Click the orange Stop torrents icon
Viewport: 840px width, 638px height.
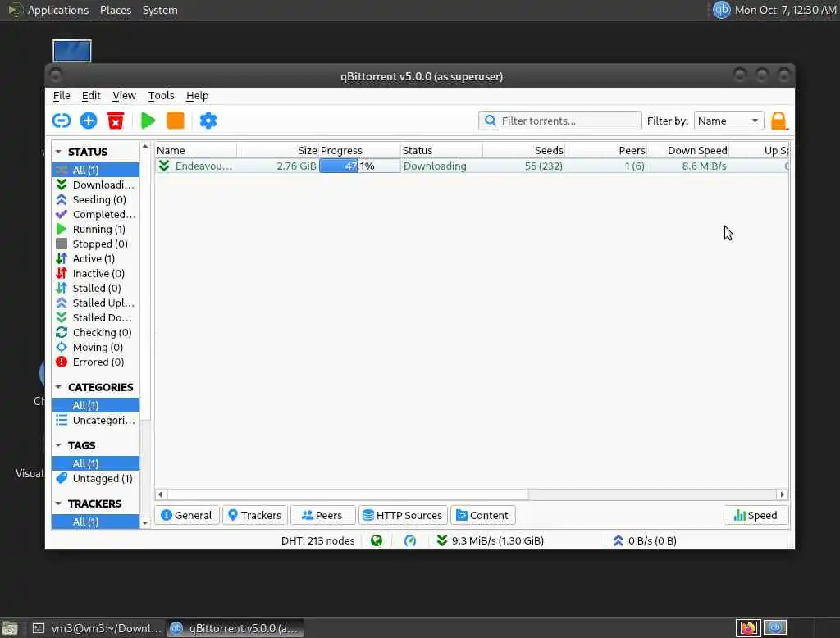pos(176,121)
